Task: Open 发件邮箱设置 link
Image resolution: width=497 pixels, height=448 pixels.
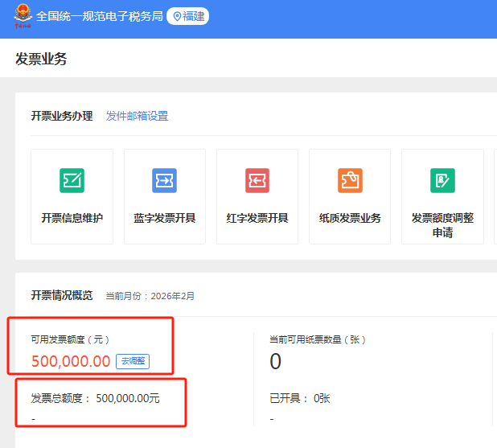Action: 137,116
